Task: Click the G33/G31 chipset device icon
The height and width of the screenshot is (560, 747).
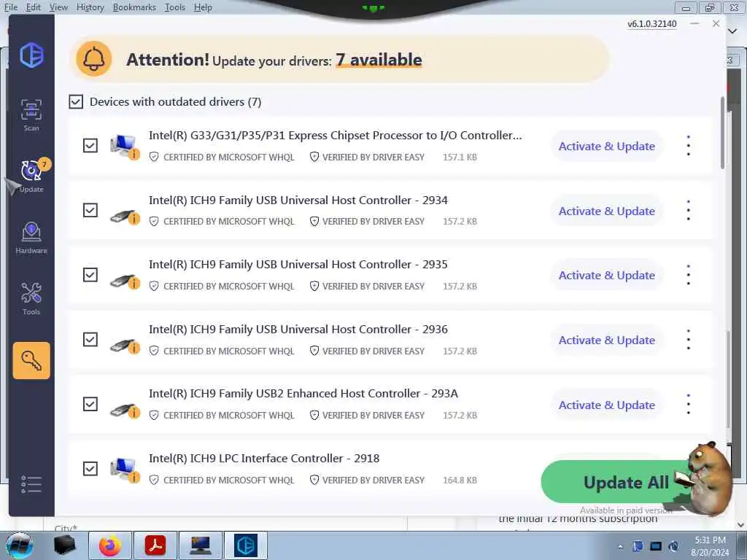Action: pos(125,146)
